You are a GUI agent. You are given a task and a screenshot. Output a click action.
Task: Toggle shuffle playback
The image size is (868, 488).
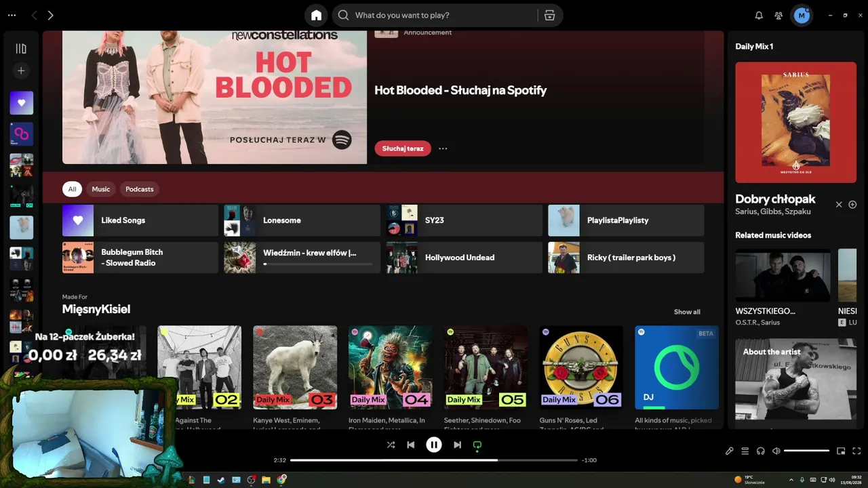[391, 445]
